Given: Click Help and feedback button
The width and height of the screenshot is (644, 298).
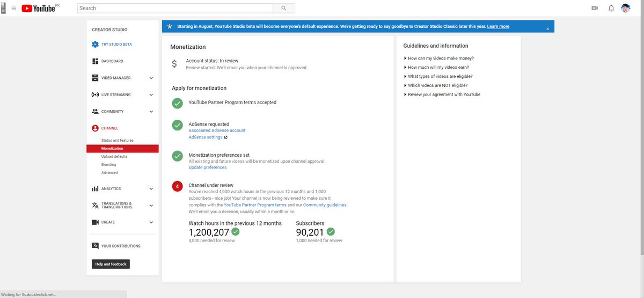Looking at the screenshot, I should tap(111, 264).
